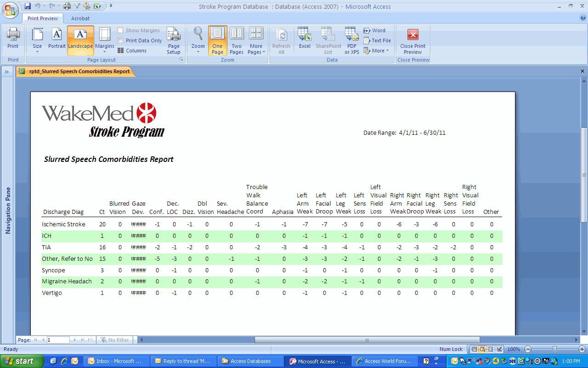Image resolution: width=588 pixels, height=368 pixels.
Task: Export the report to Word
Action: tap(374, 30)
